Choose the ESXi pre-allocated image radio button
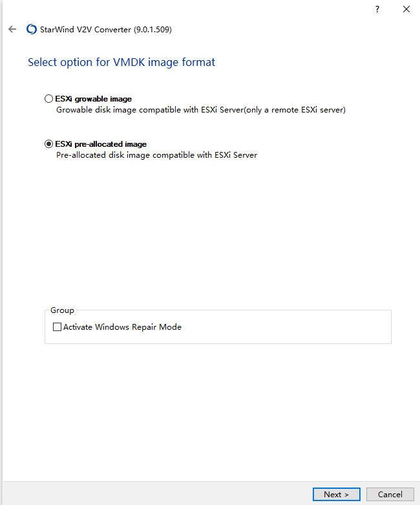Viewport: 420px width, 505px height. tap(48, 144)
